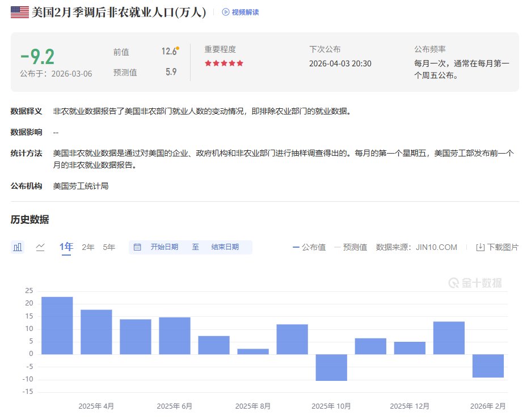Screen dimensions: 531x420
Task: Toggle the 公布值 legend series
Action: point(309,247)
